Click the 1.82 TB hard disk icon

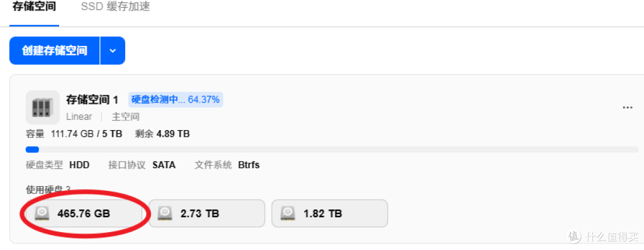pyautogui.click(x=288, y=214)
